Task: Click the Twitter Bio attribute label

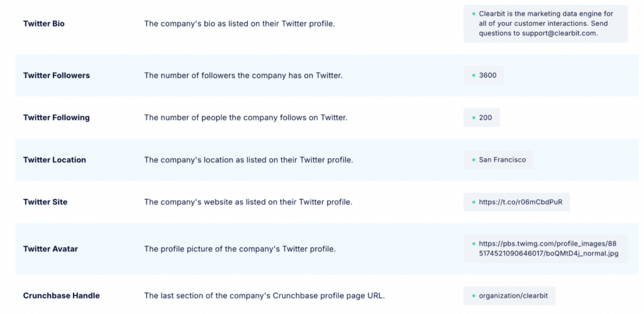Action: click(x=44, y=23)
